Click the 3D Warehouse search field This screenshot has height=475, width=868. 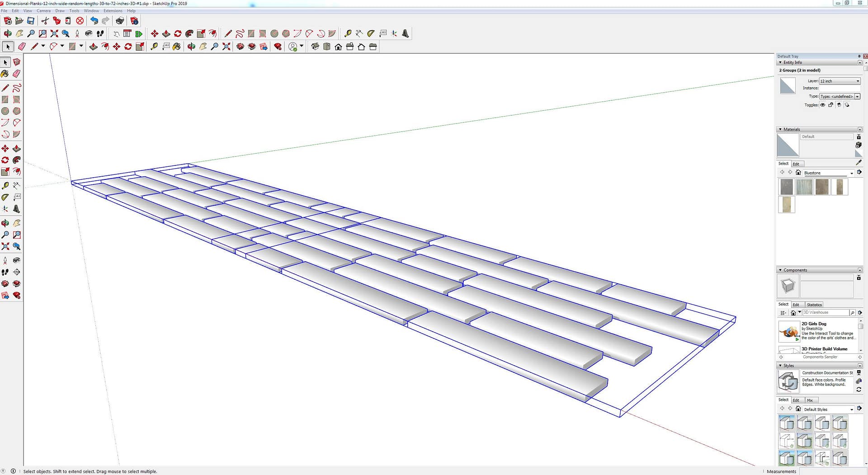coord(825,312)
